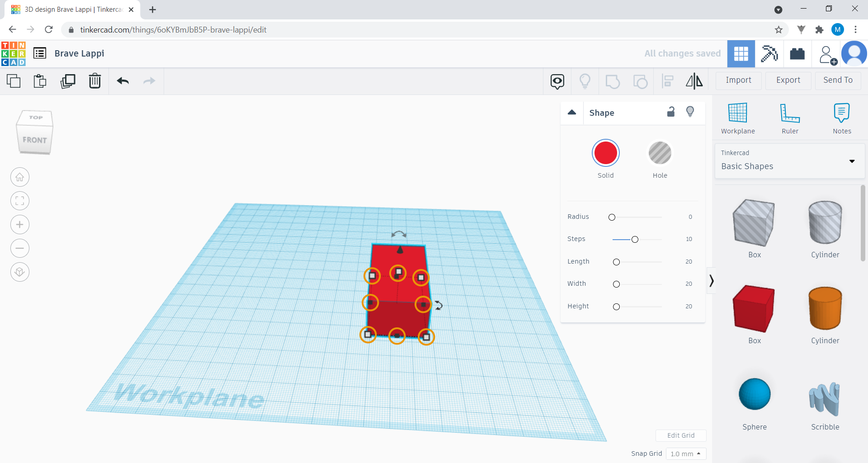This screenshot has height=463, width=868.
Task: Set shape to Hole
Action: pyautogui.click(x=660, y=153)
